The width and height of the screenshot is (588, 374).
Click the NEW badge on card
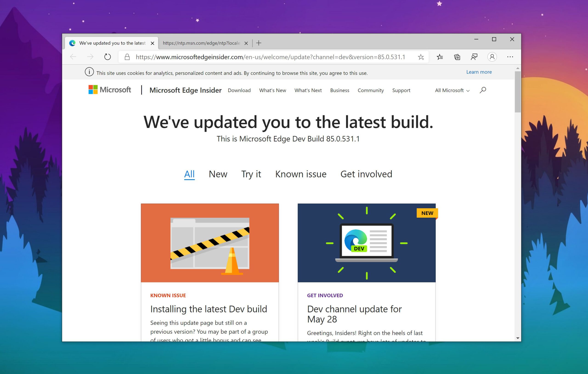click(427, 213)
